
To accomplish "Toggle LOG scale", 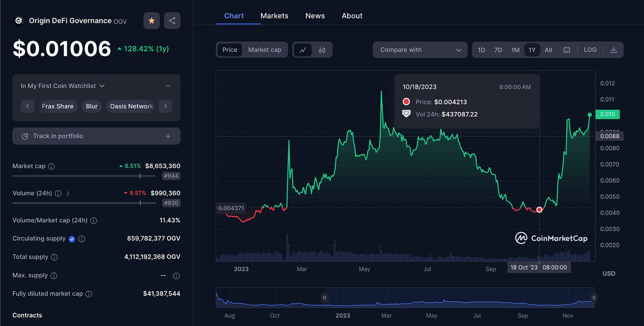I will point(590,50).
